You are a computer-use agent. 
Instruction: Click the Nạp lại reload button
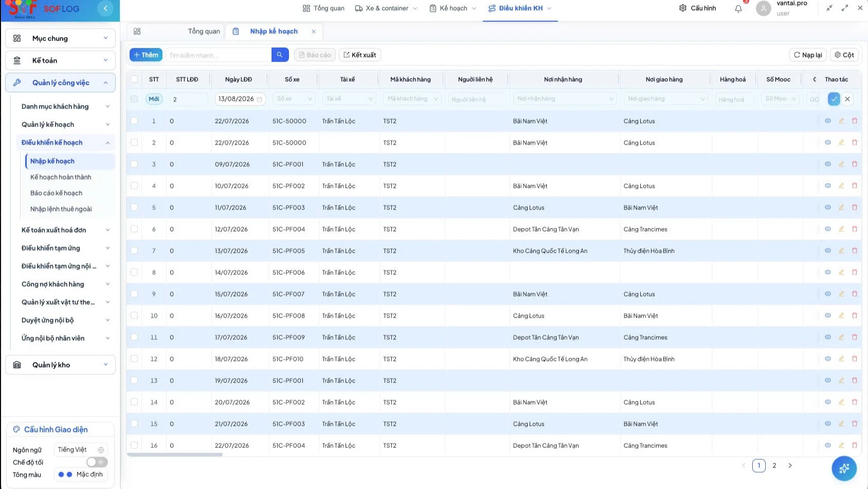(x=808, y=55)
